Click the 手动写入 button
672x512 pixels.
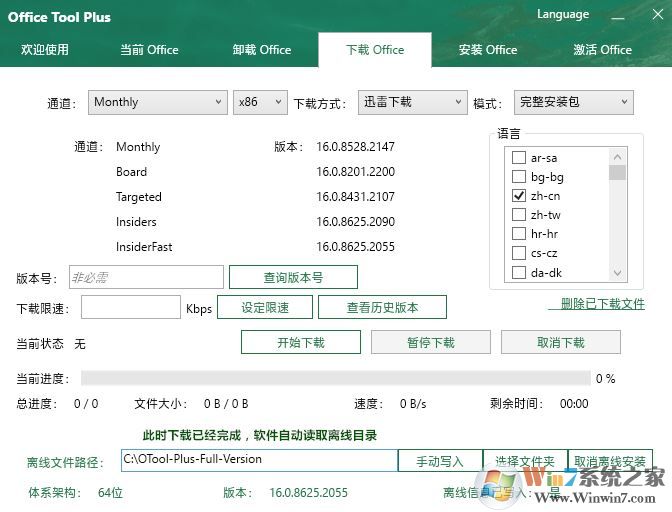tap(440, 461)
